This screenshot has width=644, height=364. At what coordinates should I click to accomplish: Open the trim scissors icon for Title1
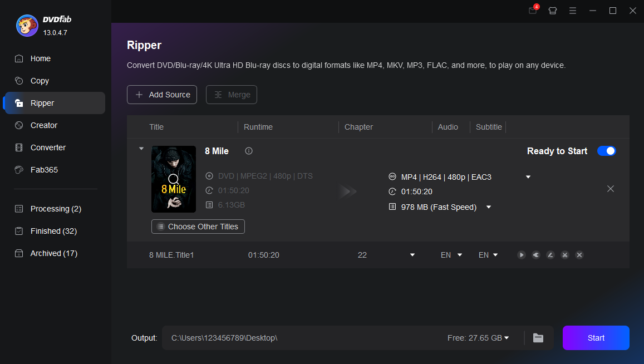pyautogui.click(x=565, y=255)
